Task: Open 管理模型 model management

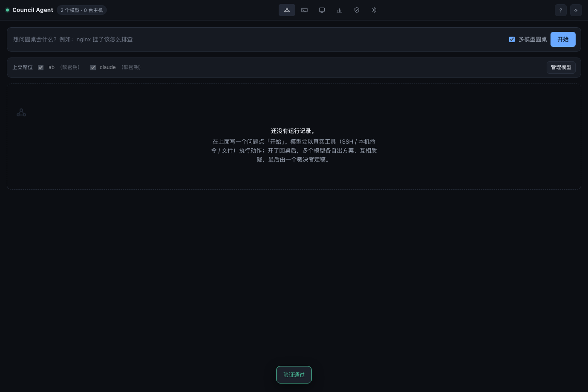Action: tap(561, 67)
